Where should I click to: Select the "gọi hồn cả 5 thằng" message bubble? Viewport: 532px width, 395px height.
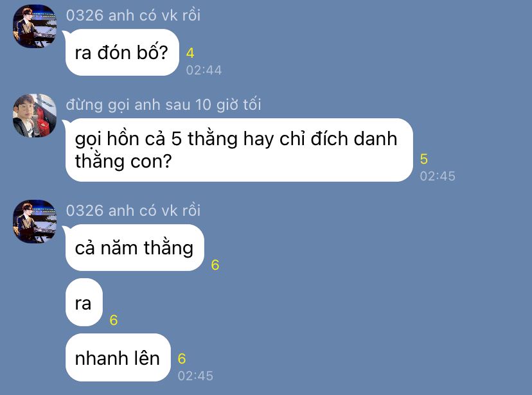239,150
